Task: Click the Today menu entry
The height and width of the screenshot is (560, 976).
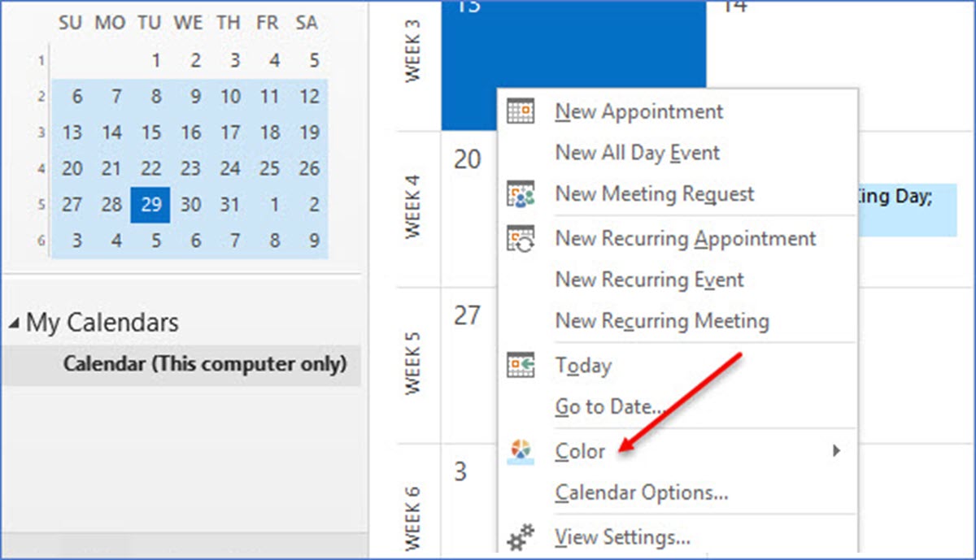Action: click(x=582, y=366)
